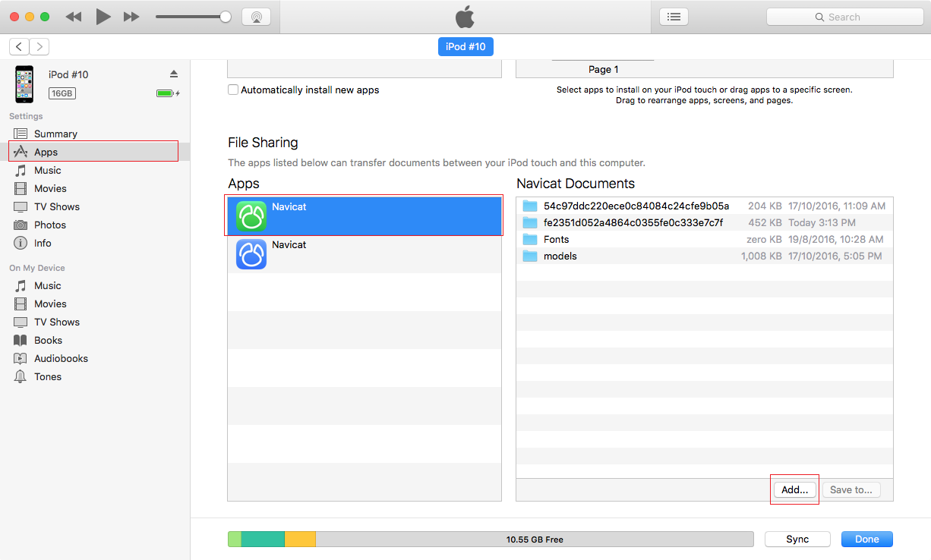Select the Fonts folder
This screenshot has width=931, height=560.
point(705,239)
